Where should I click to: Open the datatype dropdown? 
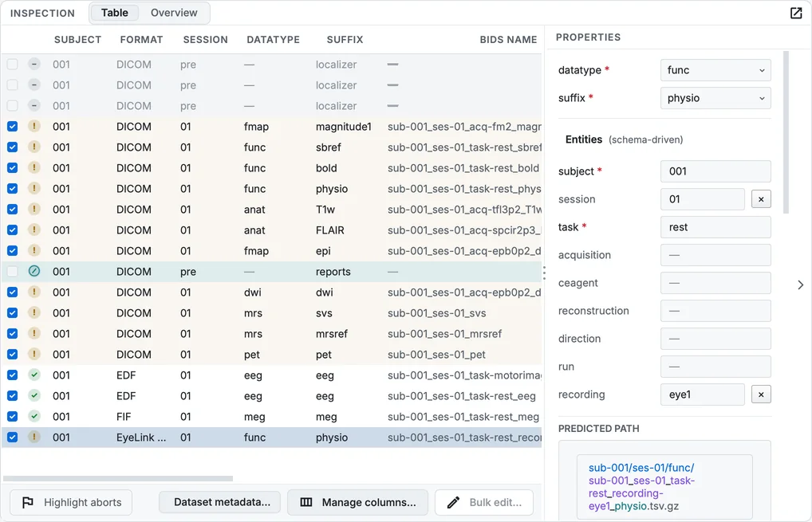click(x=715, y=70)
